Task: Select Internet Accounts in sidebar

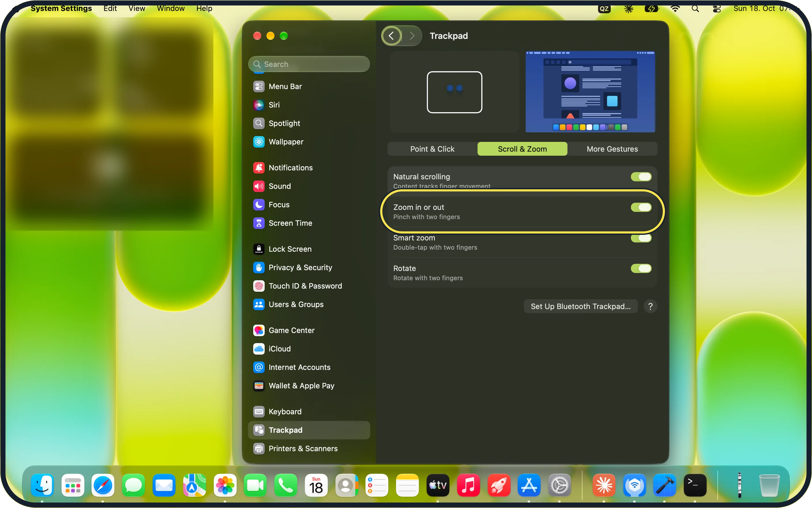Action: click(x=309, y=367)
